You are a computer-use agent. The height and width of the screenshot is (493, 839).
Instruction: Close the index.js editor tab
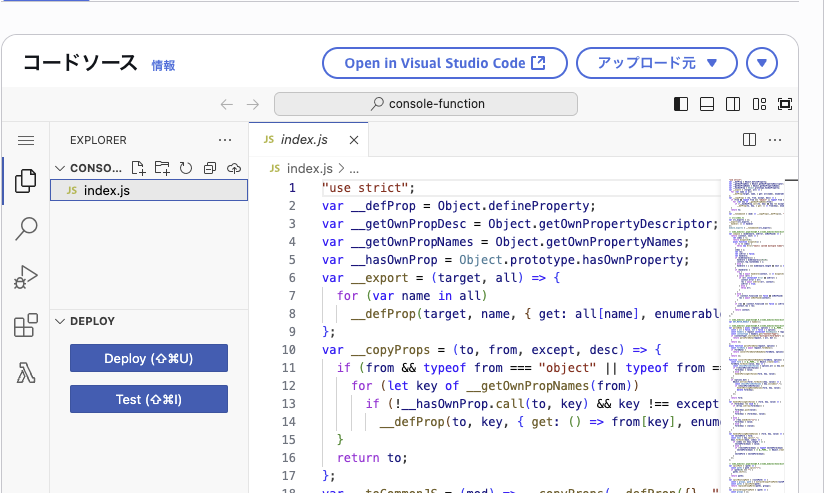(354, 140)
